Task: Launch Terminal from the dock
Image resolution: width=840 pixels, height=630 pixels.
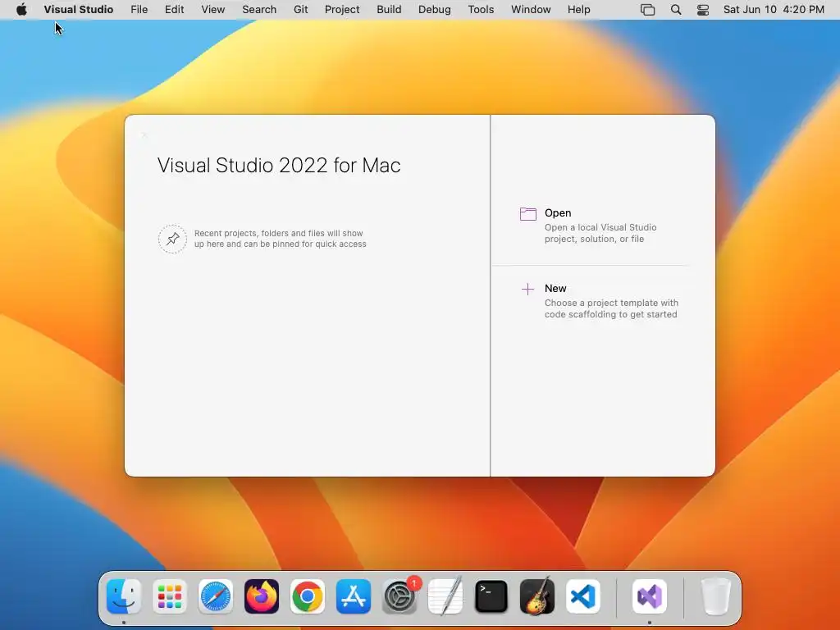Action: (x=491, y=596)
